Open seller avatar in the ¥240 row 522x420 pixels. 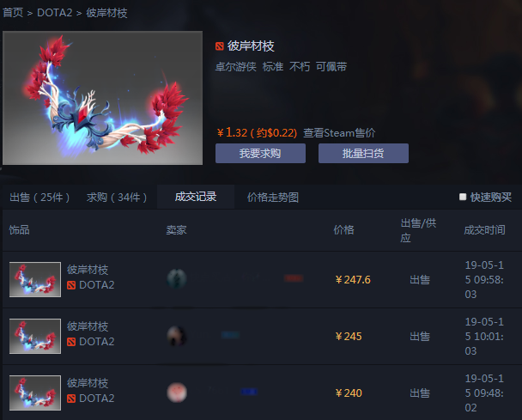[x=177, y=393]
